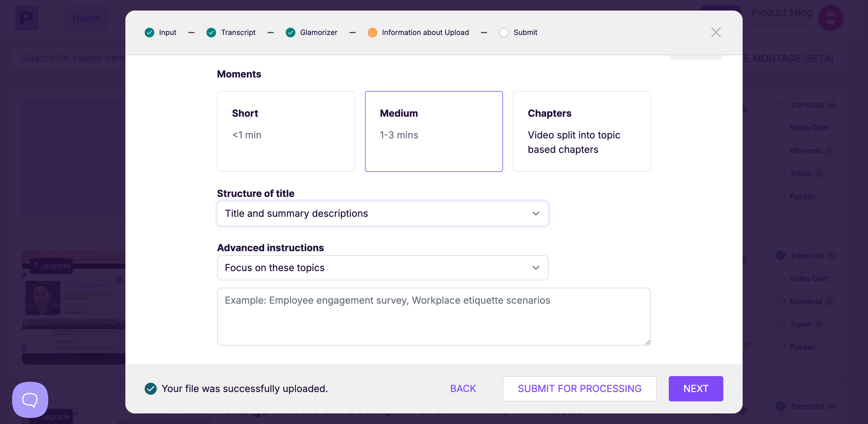Click the BACK button
Screen dimensions: 868x424
click(463, 389)
